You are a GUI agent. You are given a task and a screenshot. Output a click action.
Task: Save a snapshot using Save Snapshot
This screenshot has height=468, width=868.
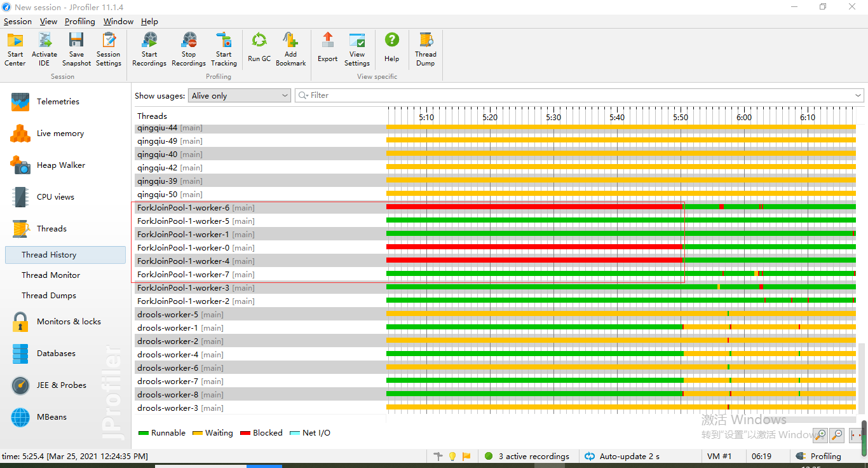(x=76, y=50)
